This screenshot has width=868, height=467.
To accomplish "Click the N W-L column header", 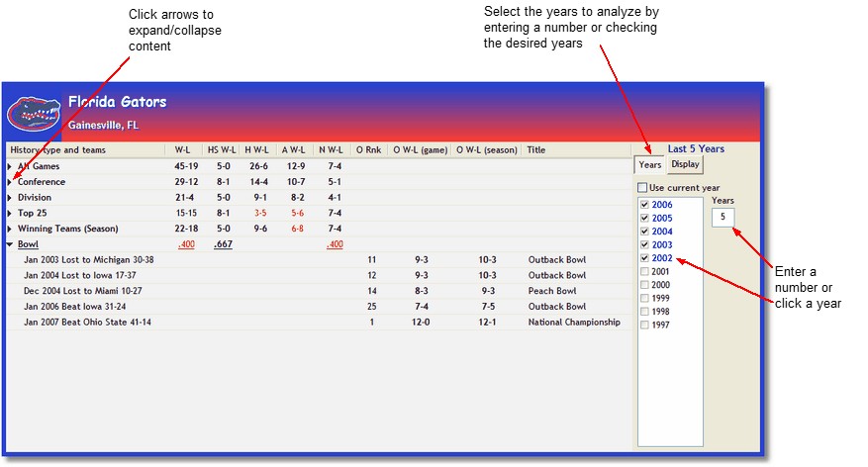I will [x=331, y=150].
